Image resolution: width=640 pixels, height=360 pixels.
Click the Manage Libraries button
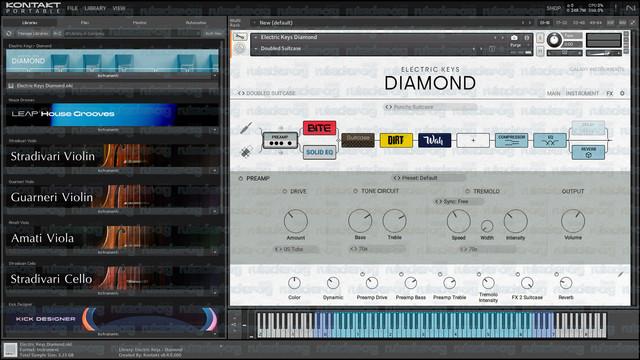click(33, 33)
